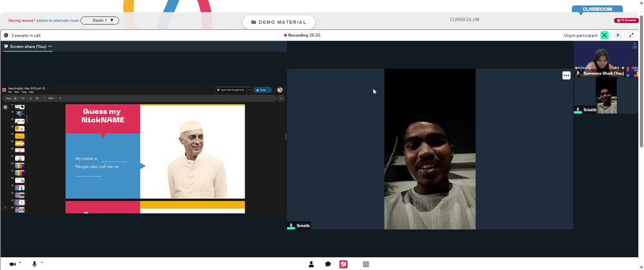The height and width of the screenshot is (270, 644).
Task: Unpin participant with the green X button
Action: pyautogui.click(x=605, y=35)
